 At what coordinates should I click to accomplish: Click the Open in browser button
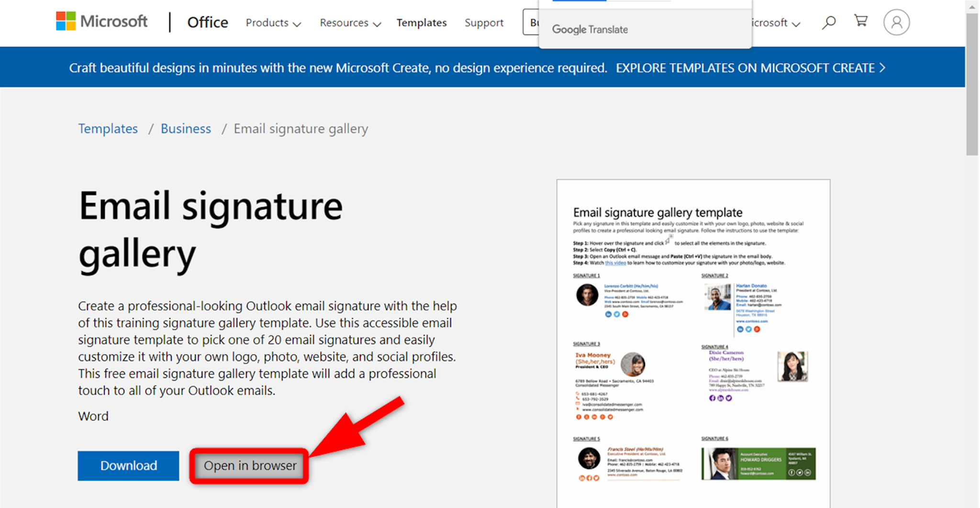pyautogui.click(x=250, y=465)
